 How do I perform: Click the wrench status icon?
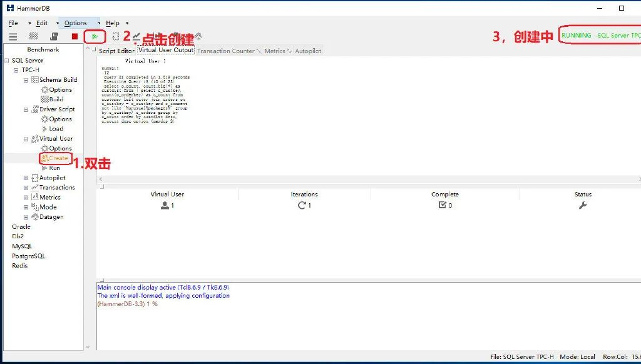click(583, 206)
